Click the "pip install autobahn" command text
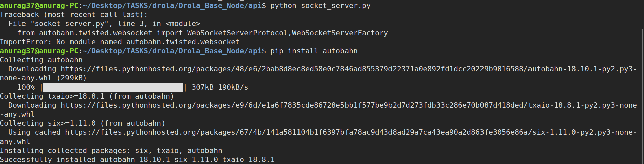The height and width of the screenshot is (164, 644). [314, 51]
